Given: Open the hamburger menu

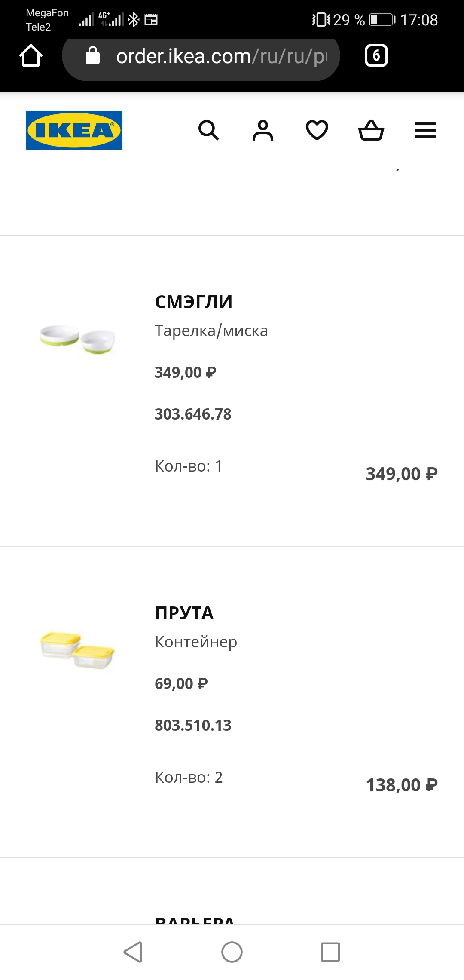Looking at the screenshot, I should 425,130.
